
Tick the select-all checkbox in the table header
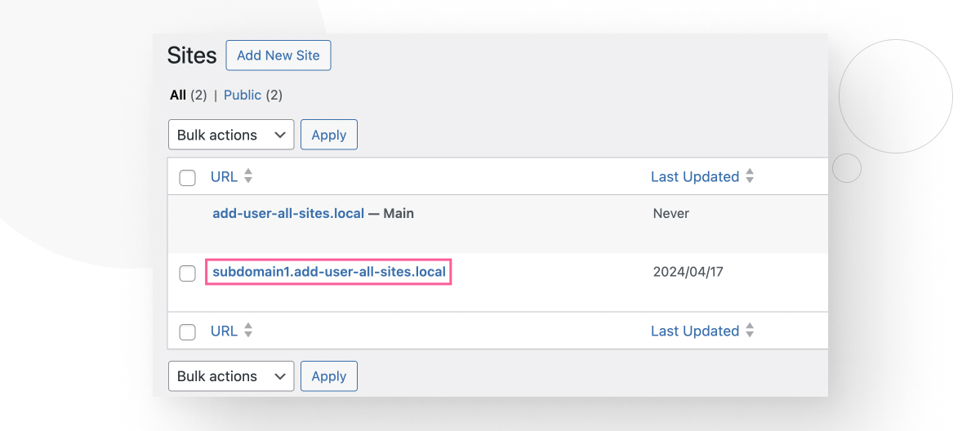(187, 178)
